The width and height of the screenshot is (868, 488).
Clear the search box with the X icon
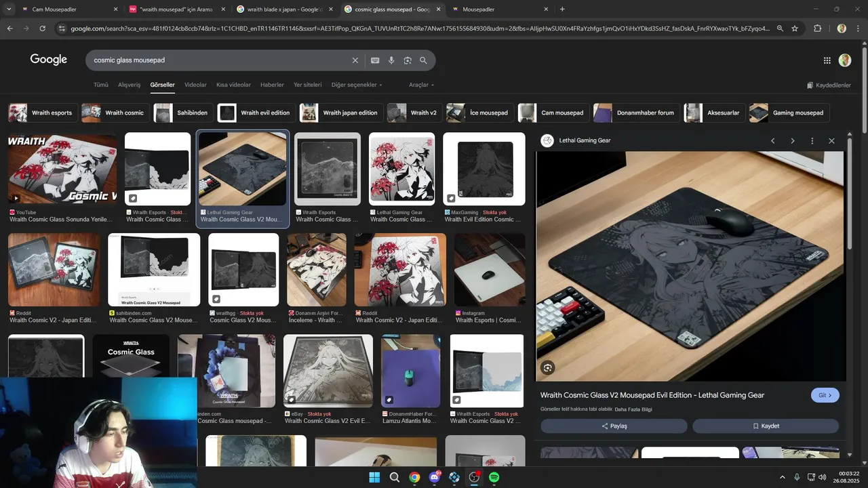pos(355,60)
